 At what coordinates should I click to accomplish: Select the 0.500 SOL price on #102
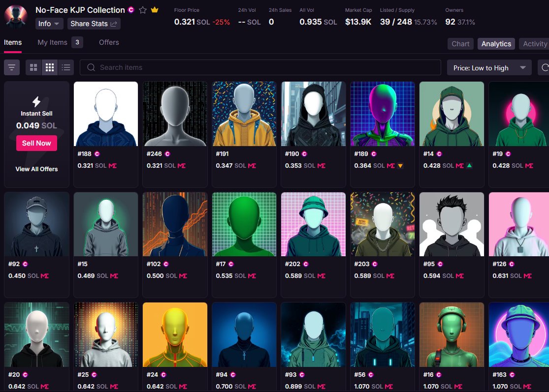point(162,276)
